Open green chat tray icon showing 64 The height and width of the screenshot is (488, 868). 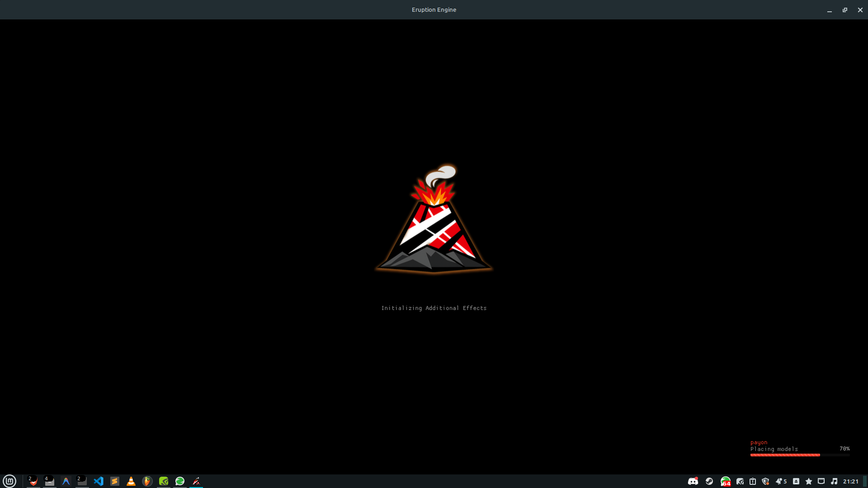(726, 482)
